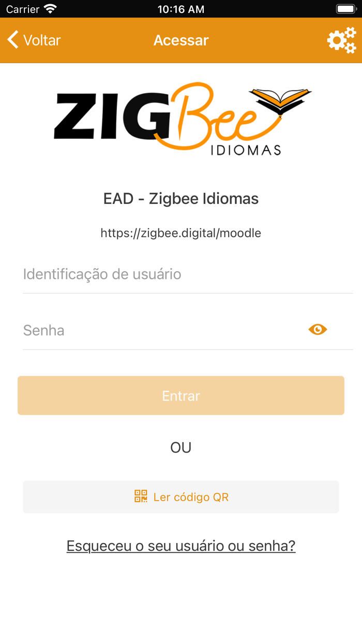Tap the battery indicator icon
The height and width of the screenshot is (644, 362).
click(345, 8)
